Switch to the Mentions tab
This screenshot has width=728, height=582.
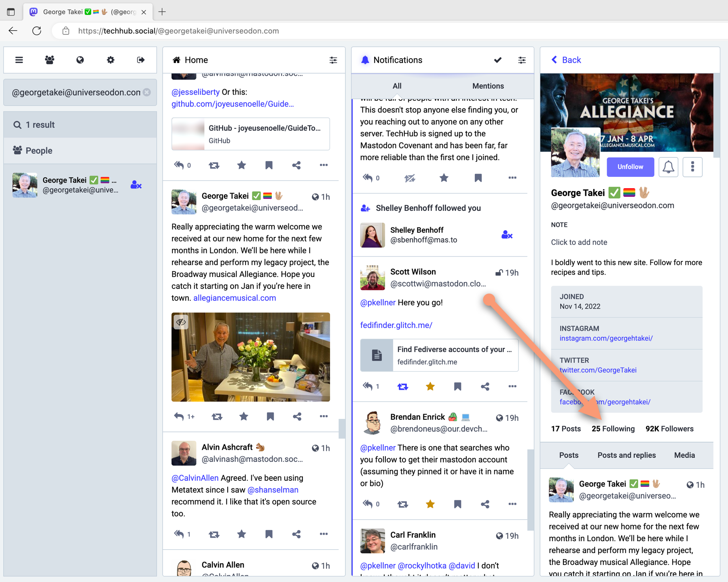[488, 86]
